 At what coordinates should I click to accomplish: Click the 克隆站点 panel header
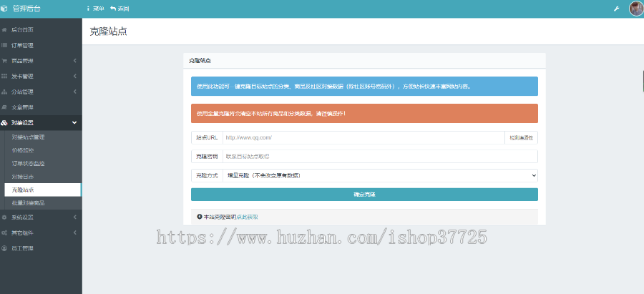point(364,60)
